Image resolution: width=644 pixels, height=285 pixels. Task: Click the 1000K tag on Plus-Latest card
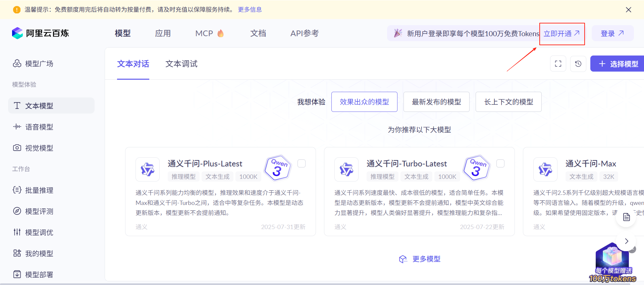pyautogui.click(x=248, y=176)
